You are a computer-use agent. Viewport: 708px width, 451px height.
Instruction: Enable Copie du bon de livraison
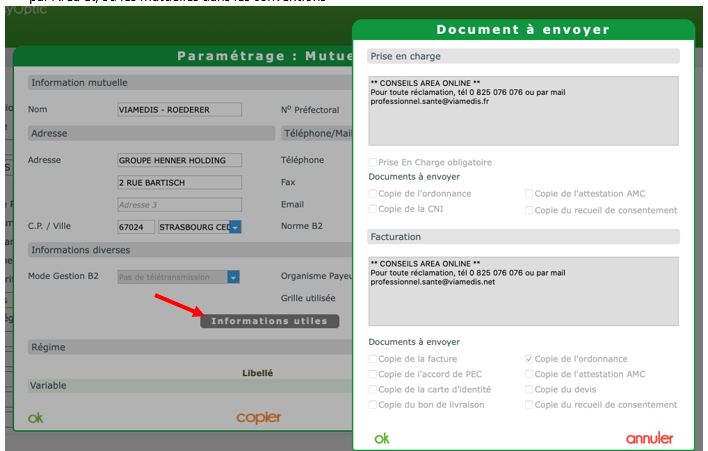(x=374, y=405)
